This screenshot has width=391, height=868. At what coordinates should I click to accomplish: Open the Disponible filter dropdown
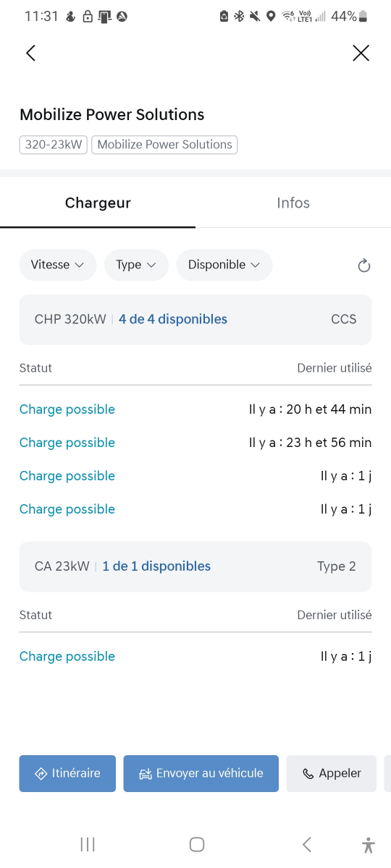[x=224, y=265]
